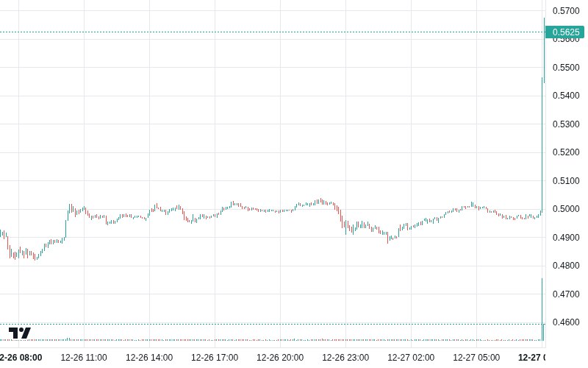Click the 12-26 17:00 time label
The width and height of the screenshot is (588, 368).
215,358
